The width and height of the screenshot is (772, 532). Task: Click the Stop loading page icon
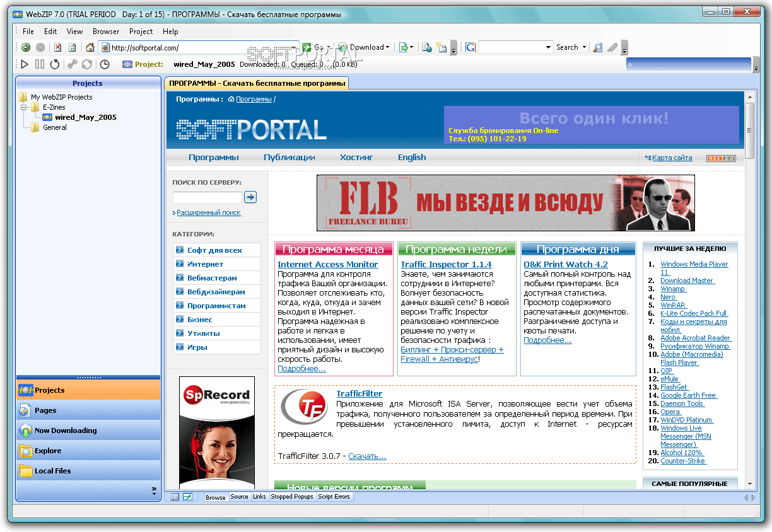click(x=57, y=47)
